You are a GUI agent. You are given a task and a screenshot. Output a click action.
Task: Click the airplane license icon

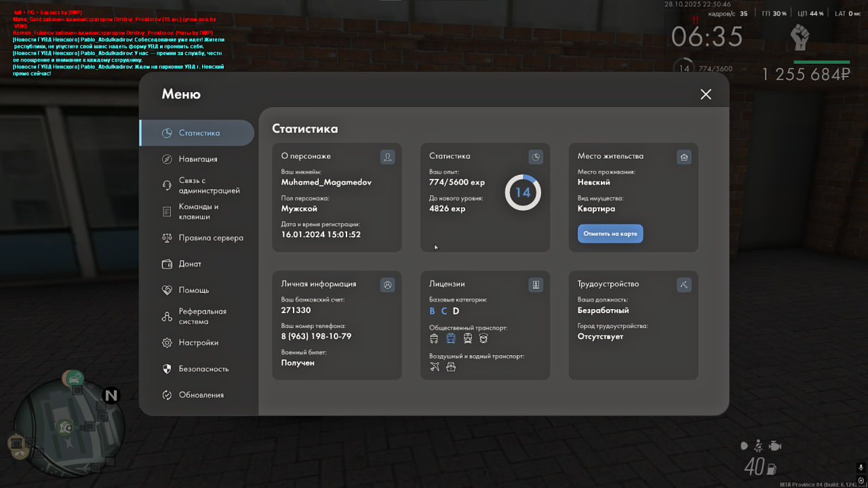click(x=435, y=367)
